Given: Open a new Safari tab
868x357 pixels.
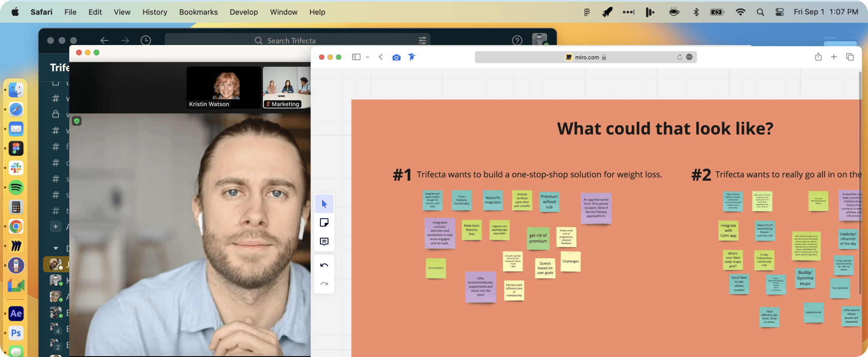Looking at the screenshot, I should (834, 57).
